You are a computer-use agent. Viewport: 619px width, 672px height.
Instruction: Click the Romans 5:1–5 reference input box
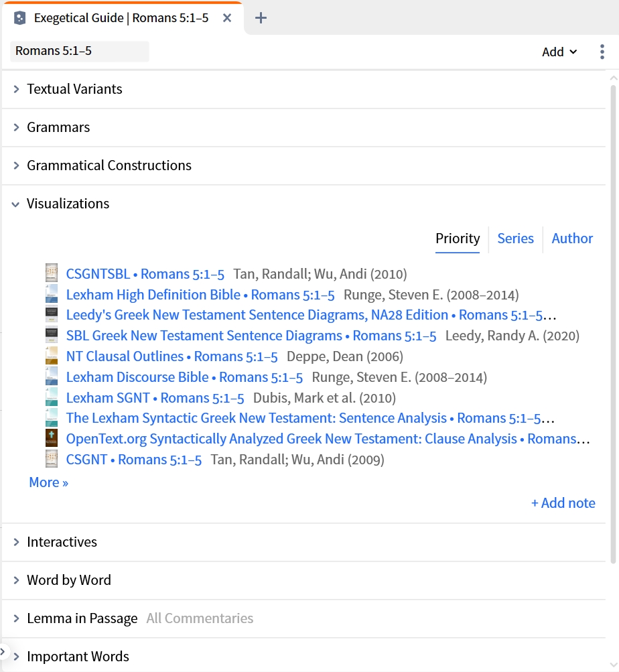pyautogui.click(x=80, y=52)
